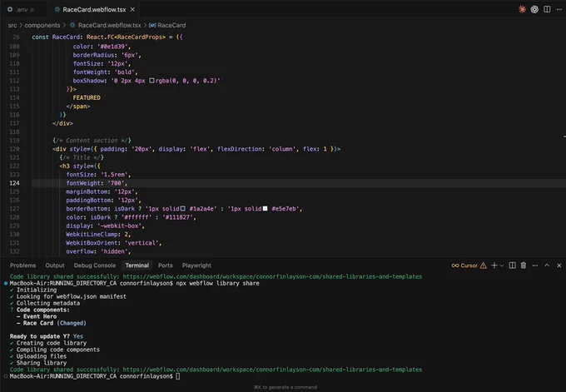Click the 'Compiling code components' terminal line
This screenshot has height=392, width=566.
[x=55, y=350]
